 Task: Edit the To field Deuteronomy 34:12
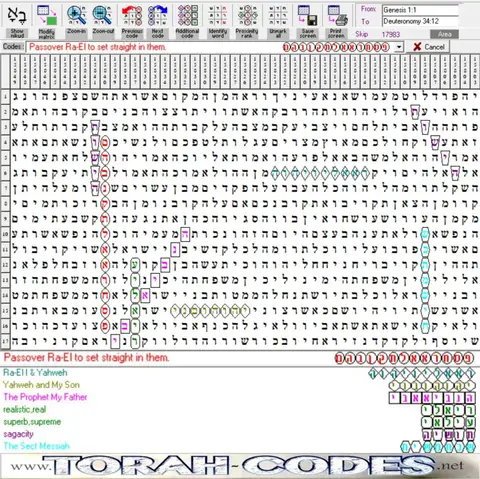click(x=420, y=21)
